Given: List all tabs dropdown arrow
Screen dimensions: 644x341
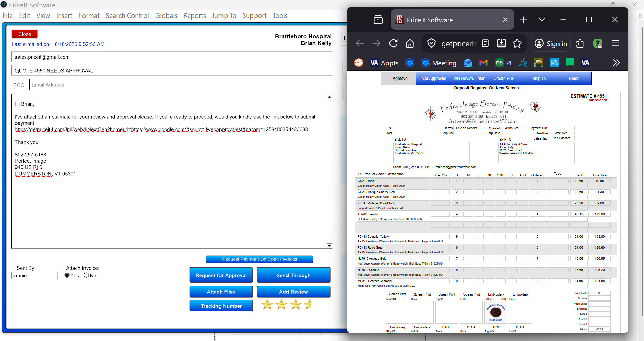Looking at the screenshot, I should coord(542,20).
